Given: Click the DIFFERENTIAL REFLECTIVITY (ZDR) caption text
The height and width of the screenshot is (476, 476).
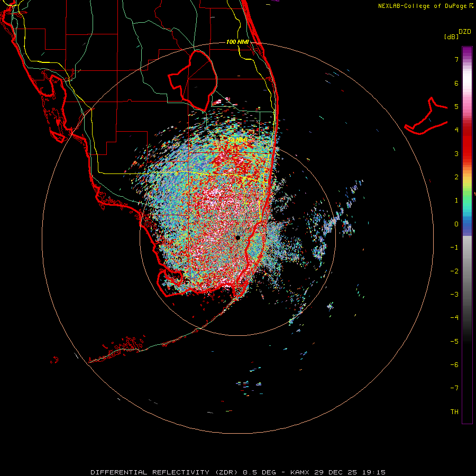Looking at the screenshot, I should 165,472.
